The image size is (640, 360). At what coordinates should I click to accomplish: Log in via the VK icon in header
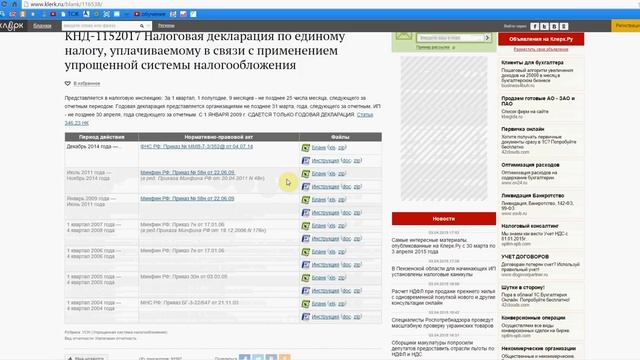coord(554,26)
